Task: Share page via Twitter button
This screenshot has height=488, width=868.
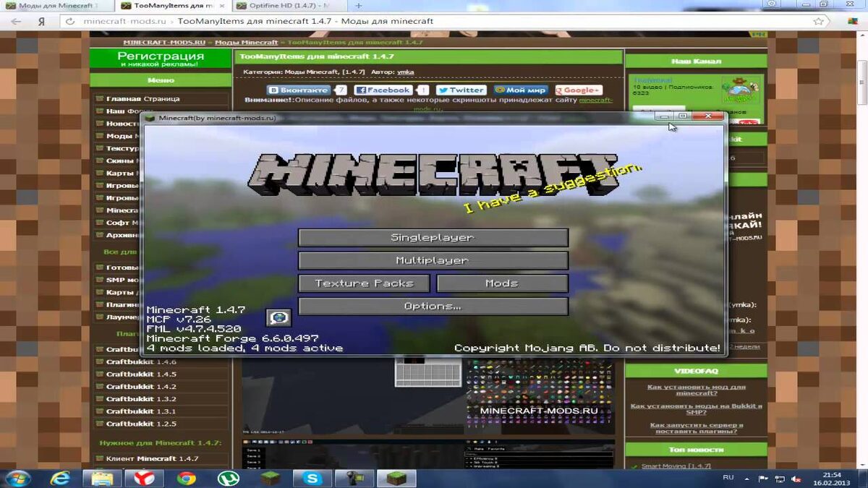Action: (x=461, y=90)
